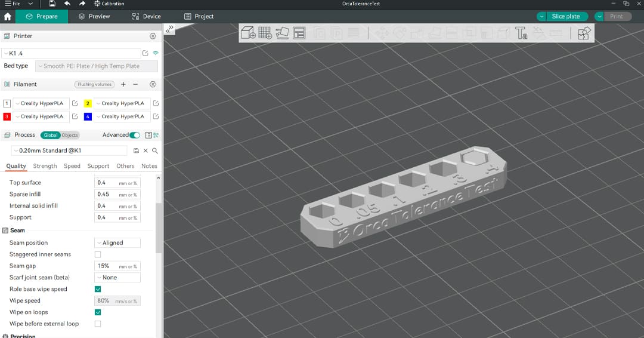Toggle the Advanced mode switch
Image resolution: width=644 pixels, height=338 pixels.
(x=135, y=135)
